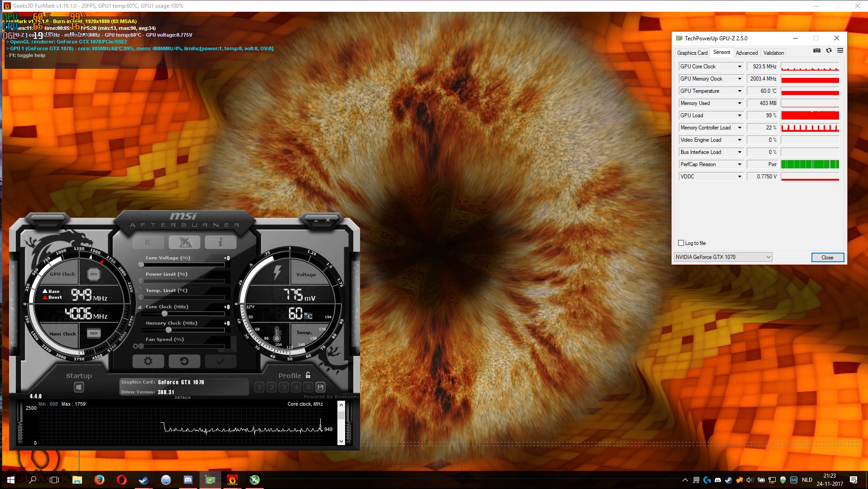868x489 pixels.
Task: Click GPU-Z screenshot camera icon
Action: [816, 50]
